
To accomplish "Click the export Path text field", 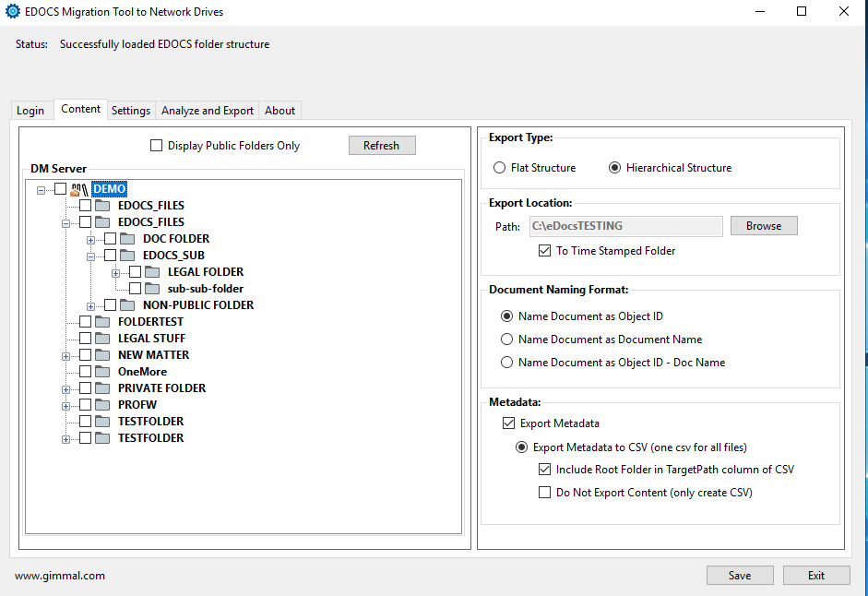I will (624, 226).
